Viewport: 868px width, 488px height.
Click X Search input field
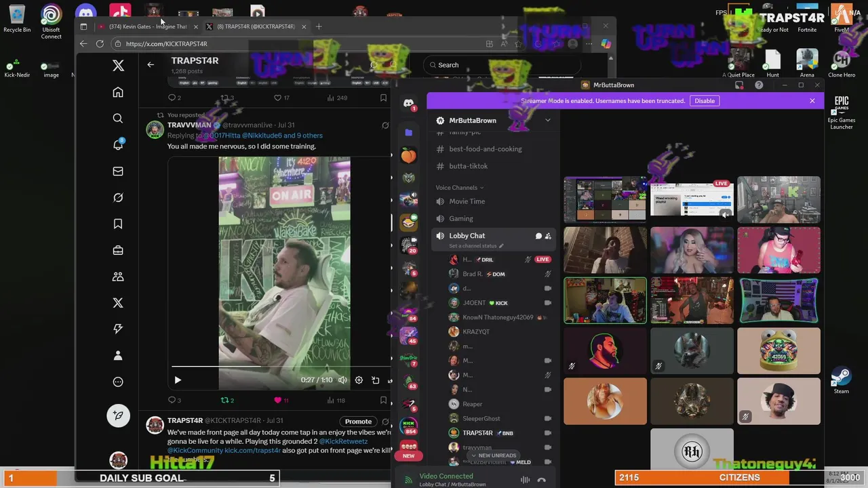point(502,65)
